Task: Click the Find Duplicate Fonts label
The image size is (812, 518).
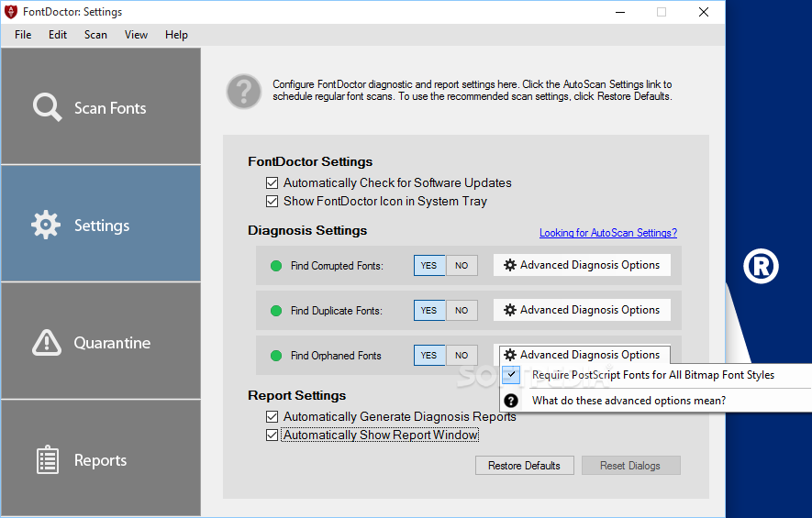Action: pos(337,311)
